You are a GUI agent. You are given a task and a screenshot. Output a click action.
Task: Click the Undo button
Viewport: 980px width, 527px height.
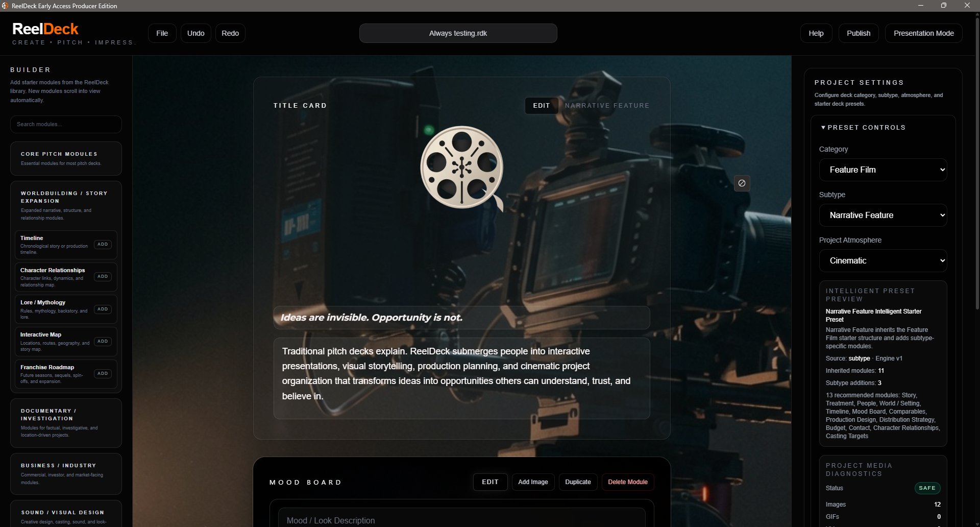point(195,33)
